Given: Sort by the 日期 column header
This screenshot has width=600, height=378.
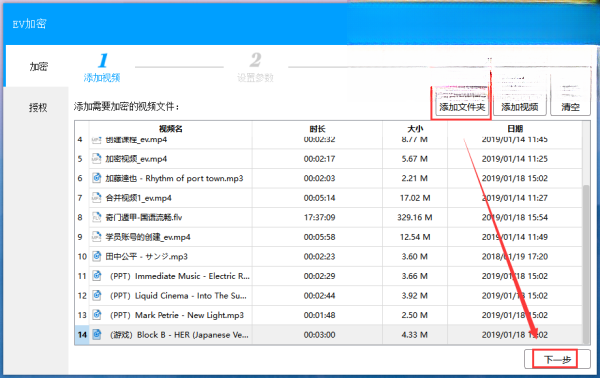Looking at the screenshot, I should (x=515, y=129).
